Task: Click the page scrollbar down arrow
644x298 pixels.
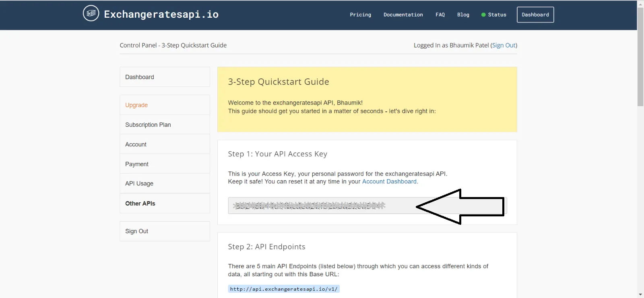Action: click(640, 294)
